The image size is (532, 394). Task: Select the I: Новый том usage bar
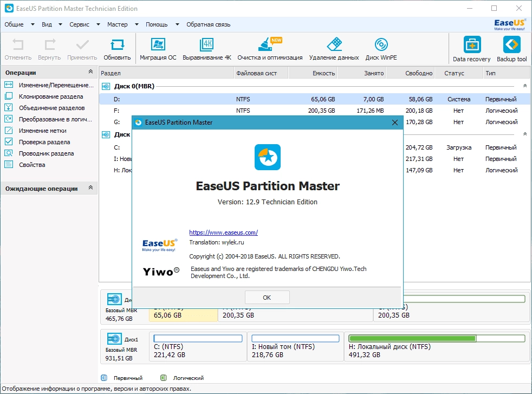tap(295, 338)
